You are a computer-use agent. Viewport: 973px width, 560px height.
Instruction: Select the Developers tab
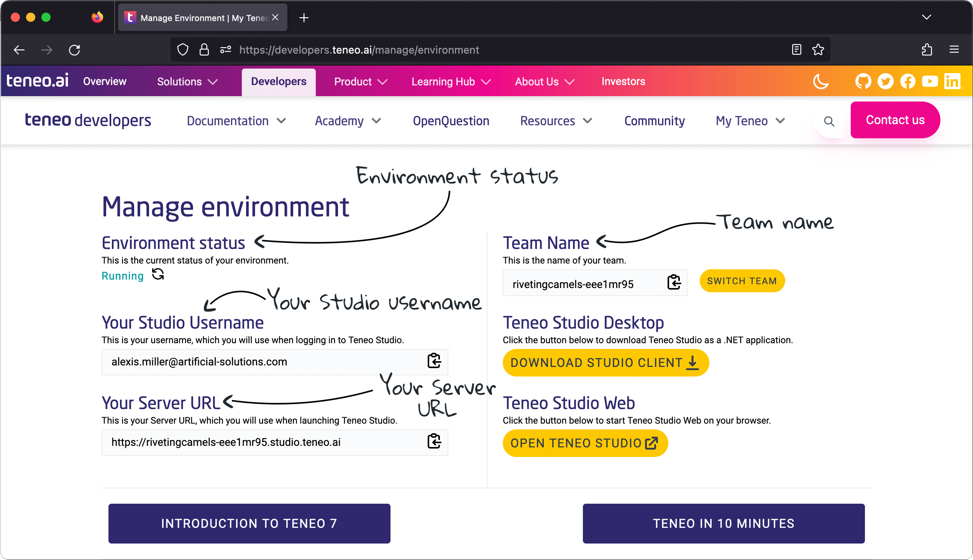[x=279, y=82]
